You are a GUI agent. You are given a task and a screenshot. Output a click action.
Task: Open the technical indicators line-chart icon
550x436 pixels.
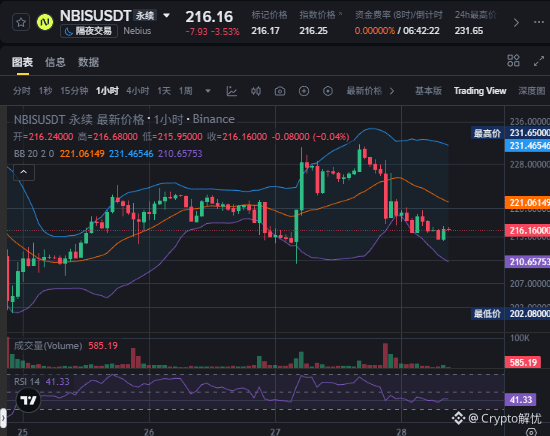[x=232, y=91]
